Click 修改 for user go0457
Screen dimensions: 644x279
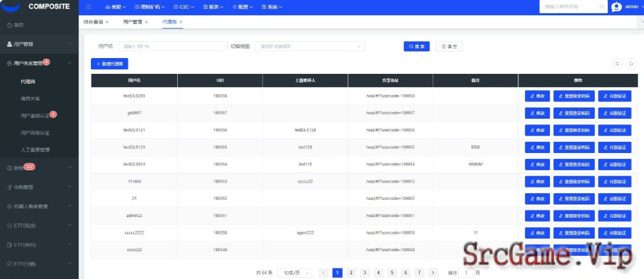point(537,113)
